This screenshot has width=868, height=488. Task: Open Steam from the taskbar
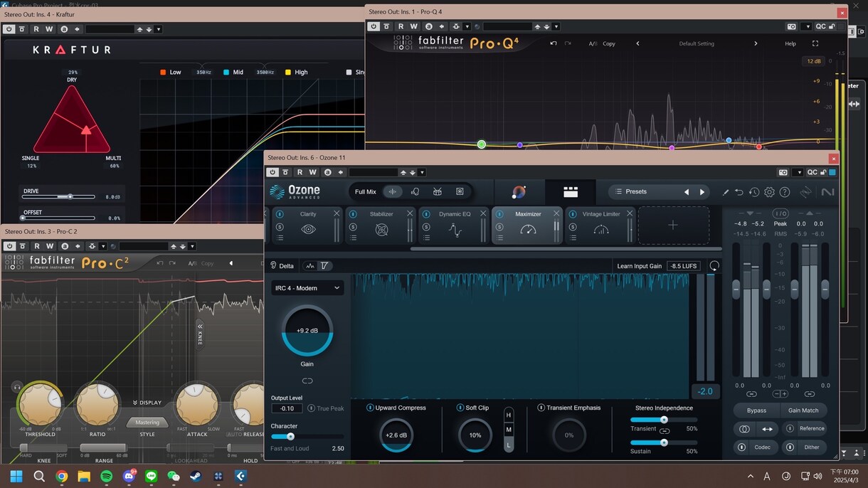click(x=195, y=476)
